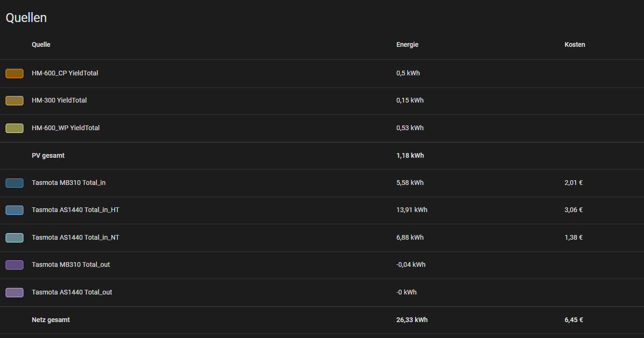Click the Energie column header

407,44
